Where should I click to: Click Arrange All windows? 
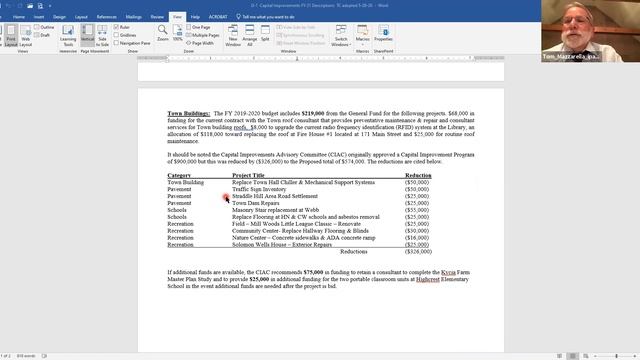pos(249,36)
